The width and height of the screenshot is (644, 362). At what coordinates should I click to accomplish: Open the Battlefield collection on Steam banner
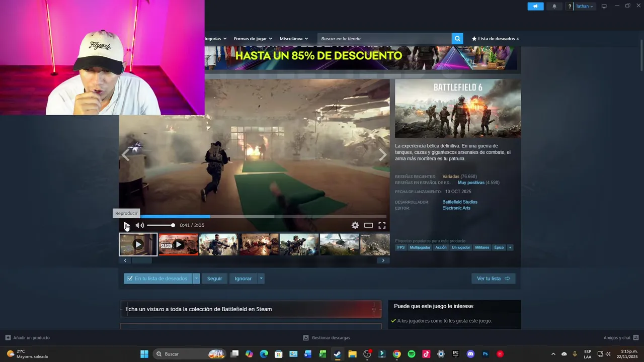(251, 309)
